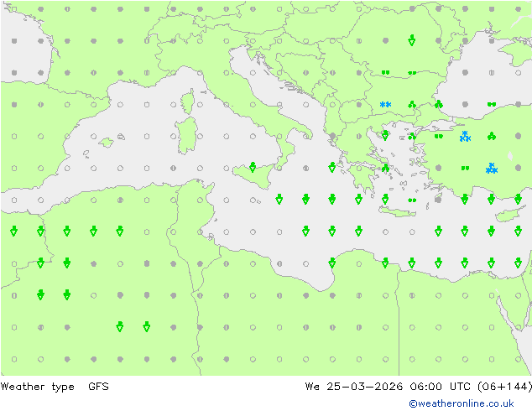Select the 'GFS' model label
The height and width of the screenshot is (411, 532).
(x=98, y=387)
